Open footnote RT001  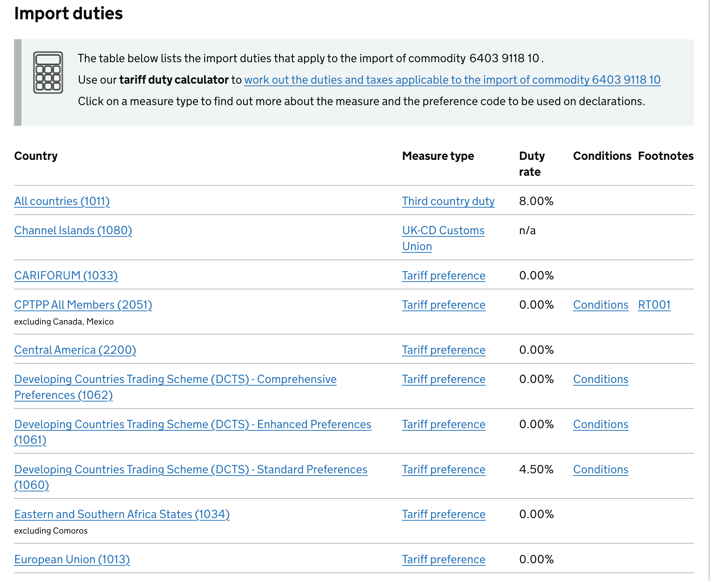pyautogui.click(x=654, y=305)
